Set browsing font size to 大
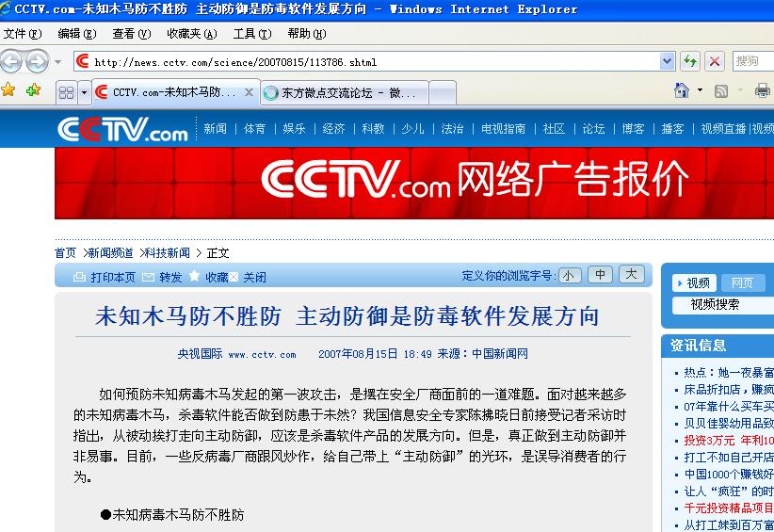The width and height of the screenshot is (774, 532). click(631, 274)
